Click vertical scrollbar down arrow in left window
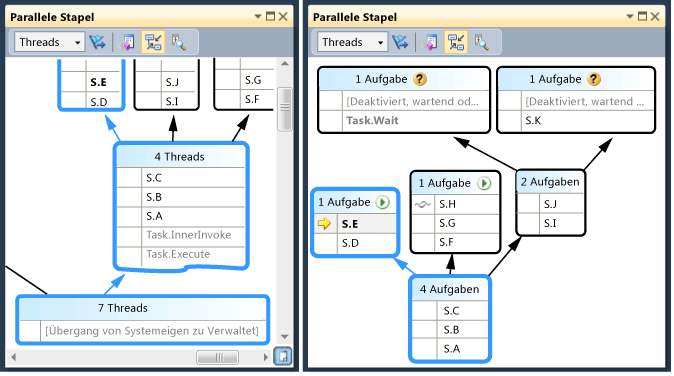The image size is (674, 376). click(285, 337)
